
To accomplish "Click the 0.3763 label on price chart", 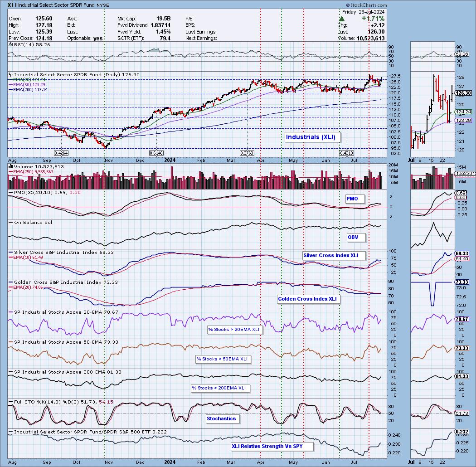I will tap(247, 153).
